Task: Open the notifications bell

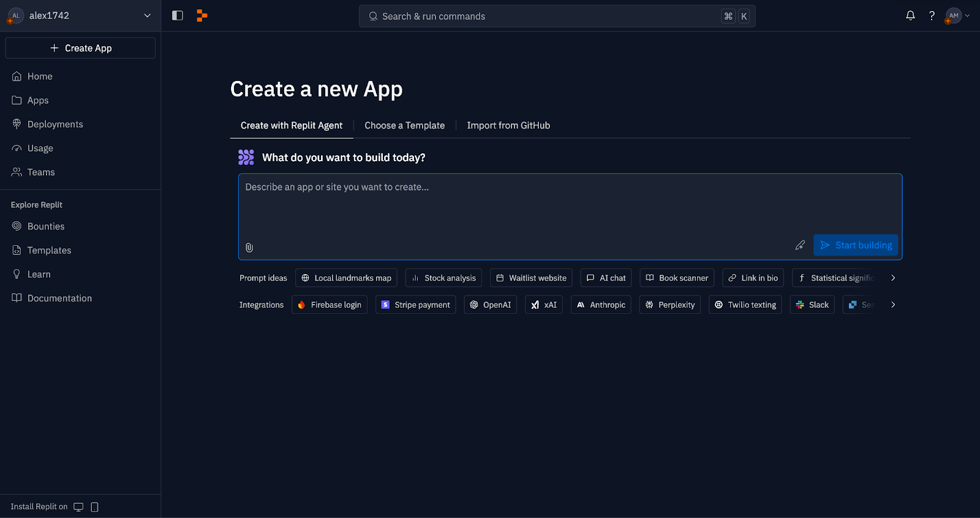Action: [911, 16]
